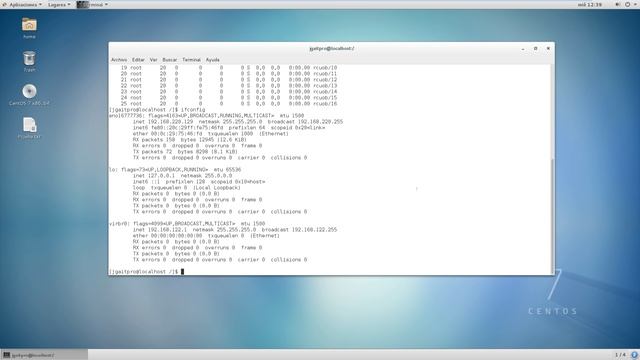Click the loop txqueuelen 0 (Local Loopback) line
The image size is (640, 360).
[x=186, y=188]
